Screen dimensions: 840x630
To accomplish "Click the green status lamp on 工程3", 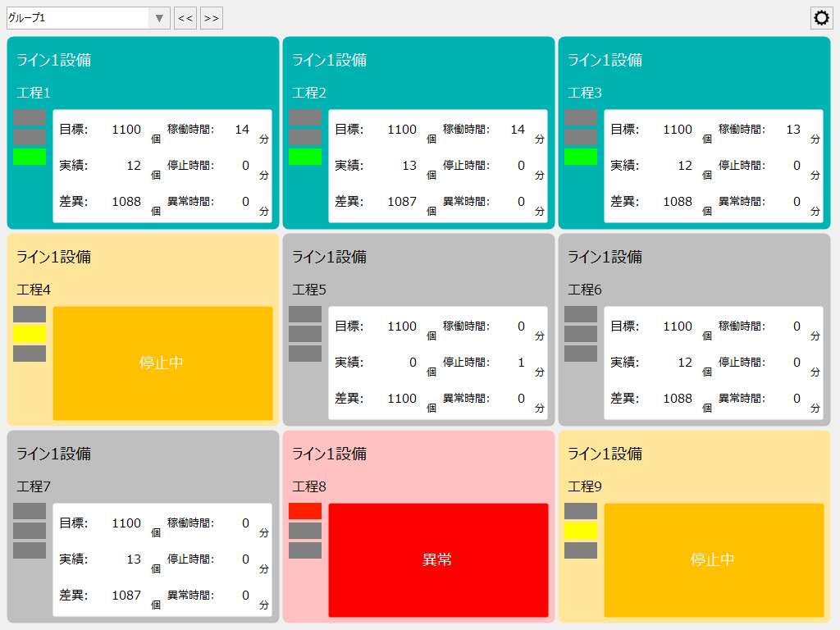I will pyautogui.click(x=581, y=157).
